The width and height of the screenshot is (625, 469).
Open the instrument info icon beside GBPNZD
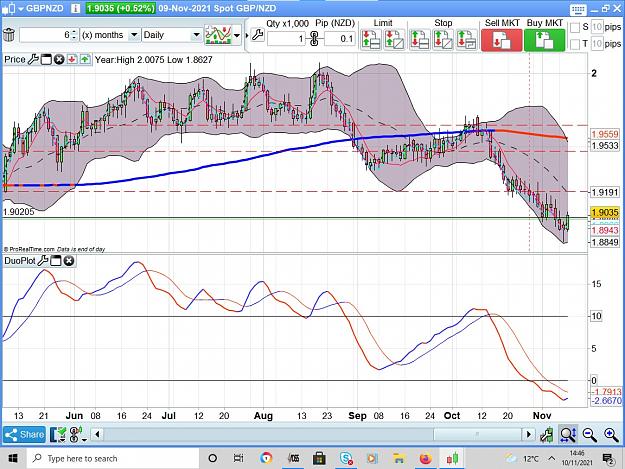(x=77, y=8)
